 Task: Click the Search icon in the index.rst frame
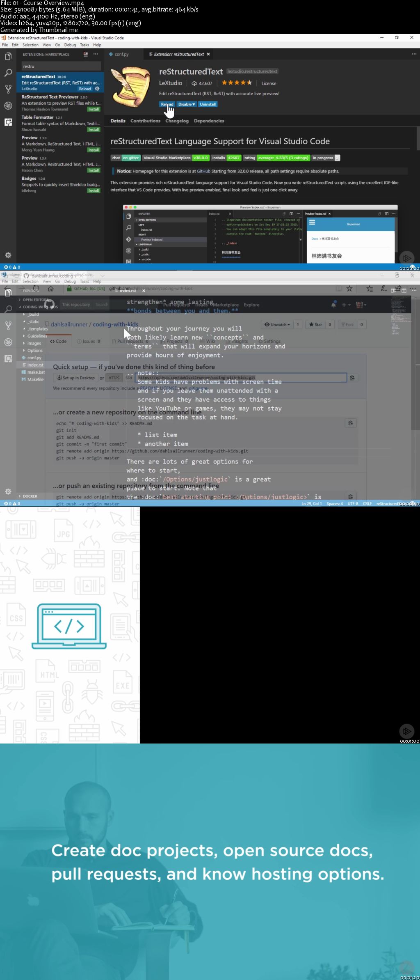8,309
